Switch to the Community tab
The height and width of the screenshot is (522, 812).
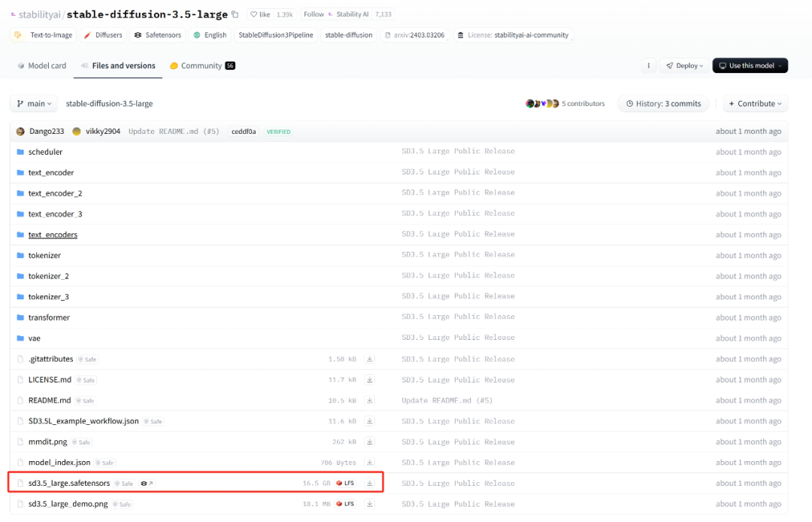point(202,65)
